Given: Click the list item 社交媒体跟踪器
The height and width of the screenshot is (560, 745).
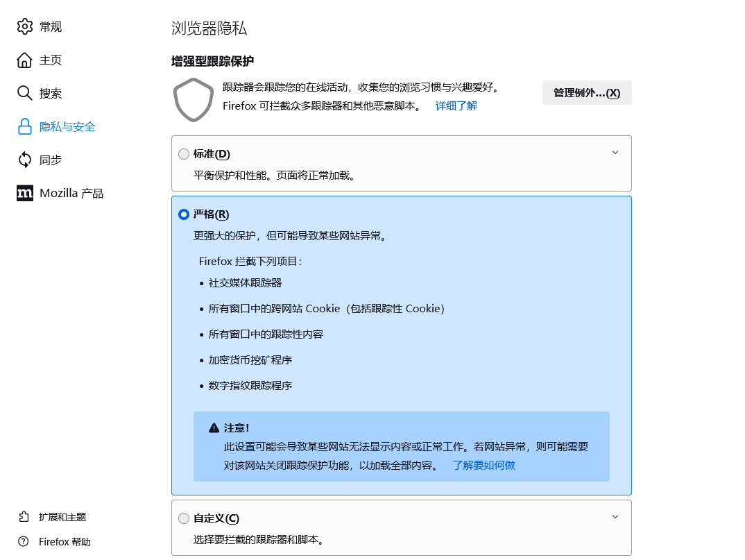Looking at the screenshot, I should [x=245, y=283].
